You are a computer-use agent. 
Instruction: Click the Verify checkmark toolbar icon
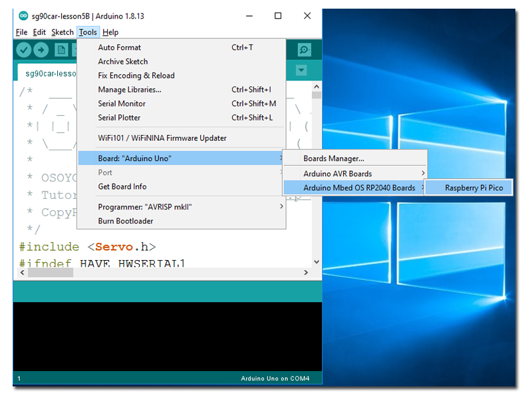24,51
